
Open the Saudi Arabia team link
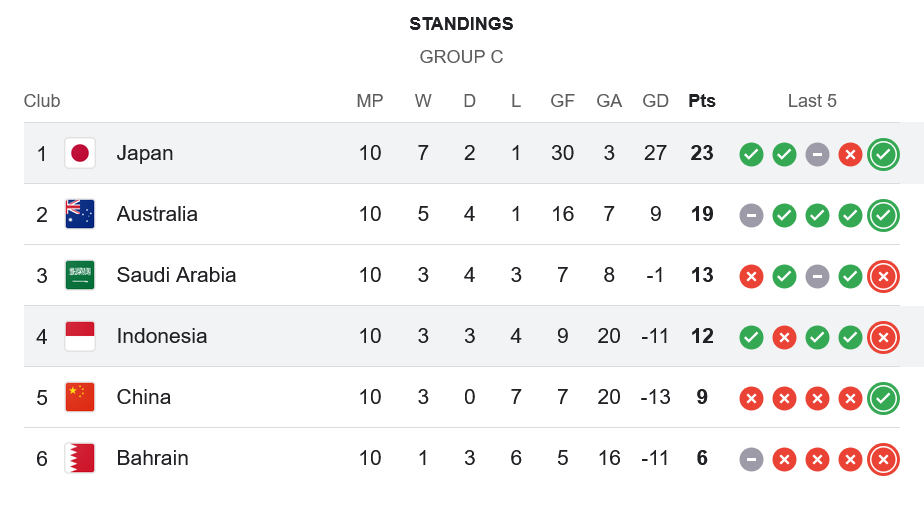[x=176, y=275]
